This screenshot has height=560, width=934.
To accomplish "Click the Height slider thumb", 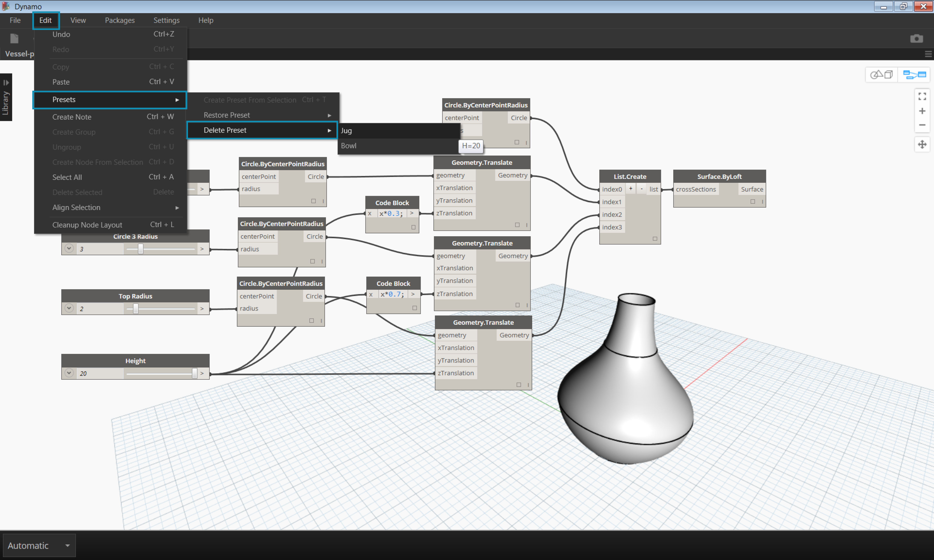I will pos(194,373).
